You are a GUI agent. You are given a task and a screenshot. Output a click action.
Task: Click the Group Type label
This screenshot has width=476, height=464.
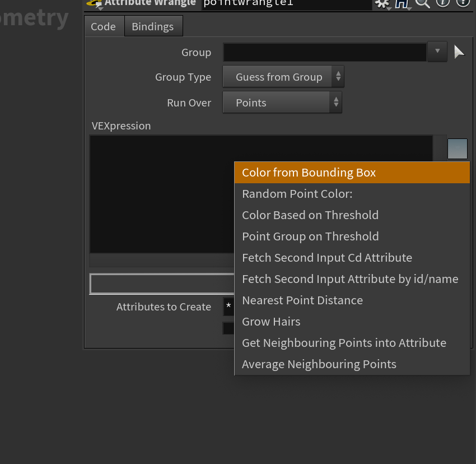click(x=183, y=77)
